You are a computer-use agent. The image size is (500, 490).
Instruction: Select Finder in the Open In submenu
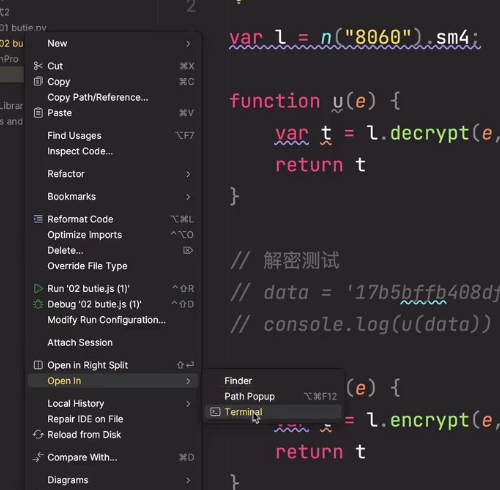tap(273, 381)
